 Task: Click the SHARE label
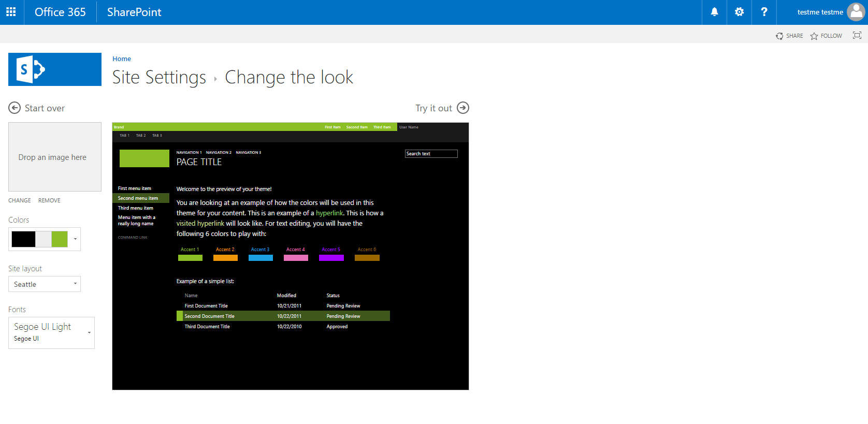pyautogui.click(x=794, y=36)
